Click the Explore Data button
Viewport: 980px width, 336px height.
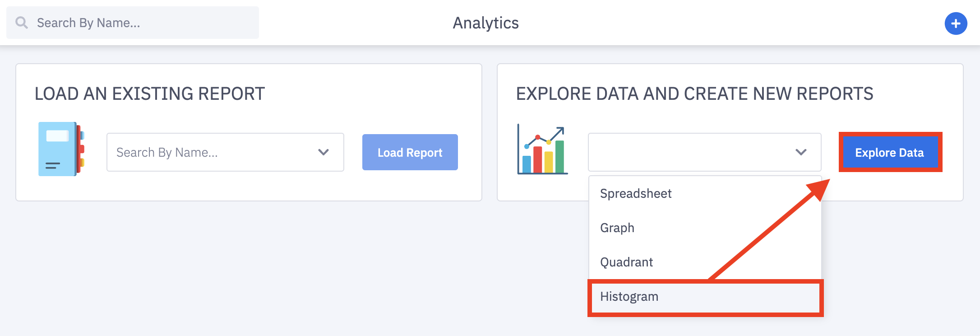890,153
